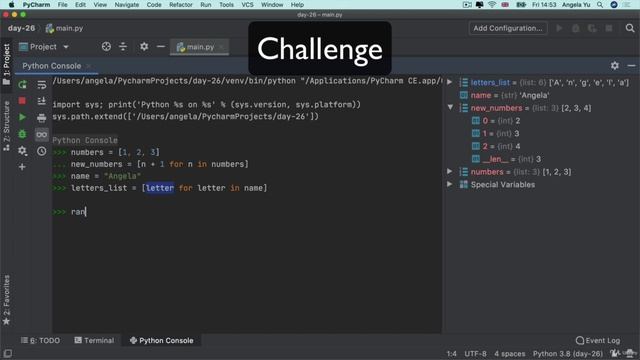
Task: Click the Rerun console icon
Action: click(x=22, y=84)
